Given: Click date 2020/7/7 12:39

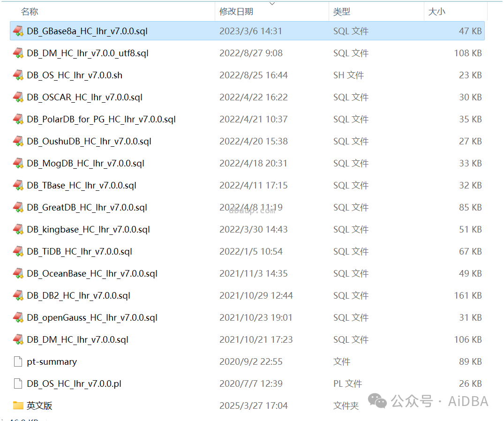Looking at the screenshot, I should coord(251,383).
